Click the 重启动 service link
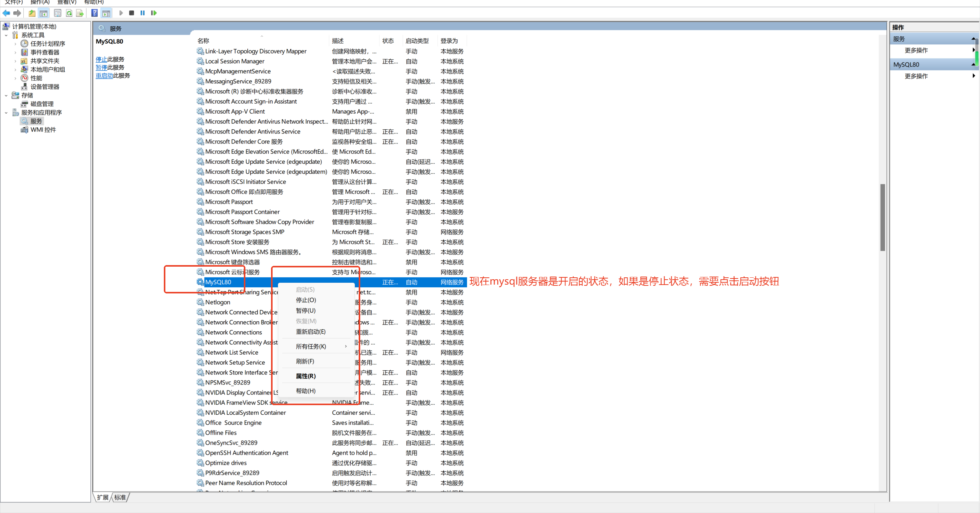This screenshot has width=980, height=513. coord(104,76)
